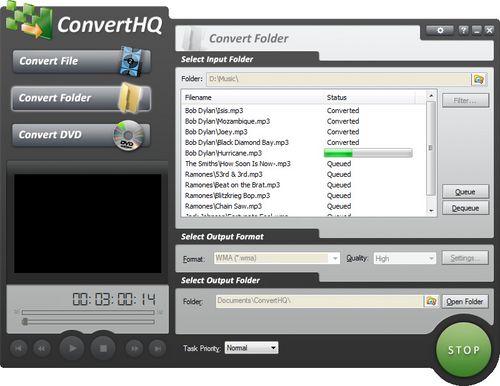
Task: Open help via question mark icon
Action: (463, 30)
